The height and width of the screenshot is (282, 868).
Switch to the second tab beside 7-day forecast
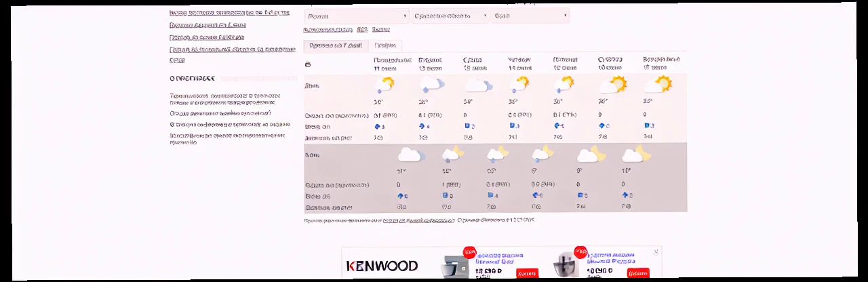tap(385, 45)
